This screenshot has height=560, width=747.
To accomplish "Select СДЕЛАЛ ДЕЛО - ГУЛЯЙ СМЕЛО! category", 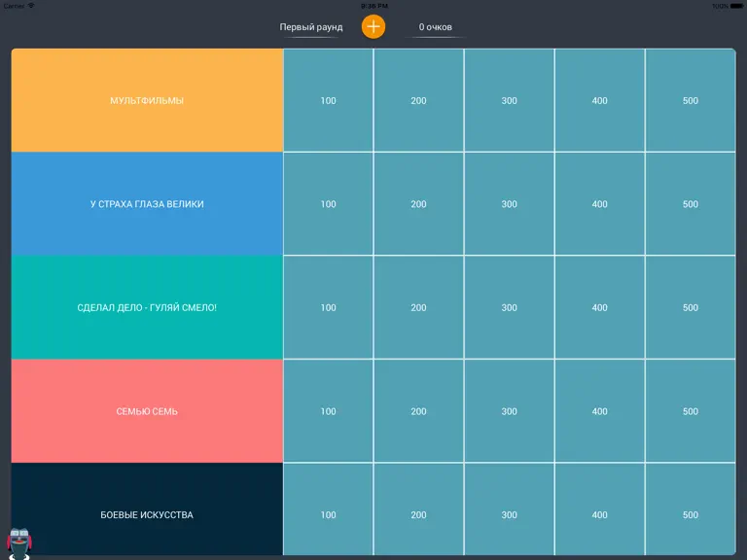I will (x=147, y=307).
